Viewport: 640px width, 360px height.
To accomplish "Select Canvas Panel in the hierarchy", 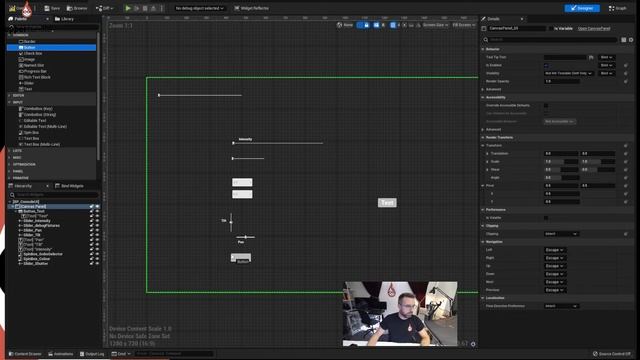I will coord(33,207).
